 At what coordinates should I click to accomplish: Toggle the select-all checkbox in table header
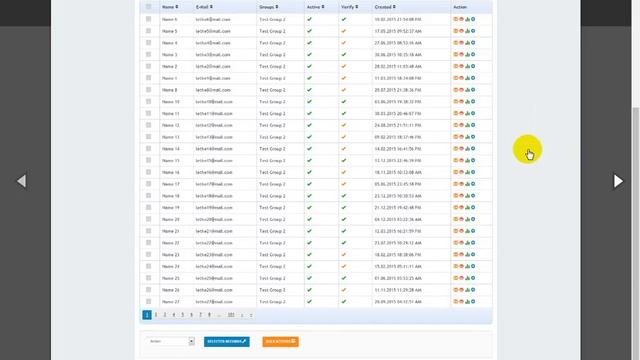(x=149, y=7)
